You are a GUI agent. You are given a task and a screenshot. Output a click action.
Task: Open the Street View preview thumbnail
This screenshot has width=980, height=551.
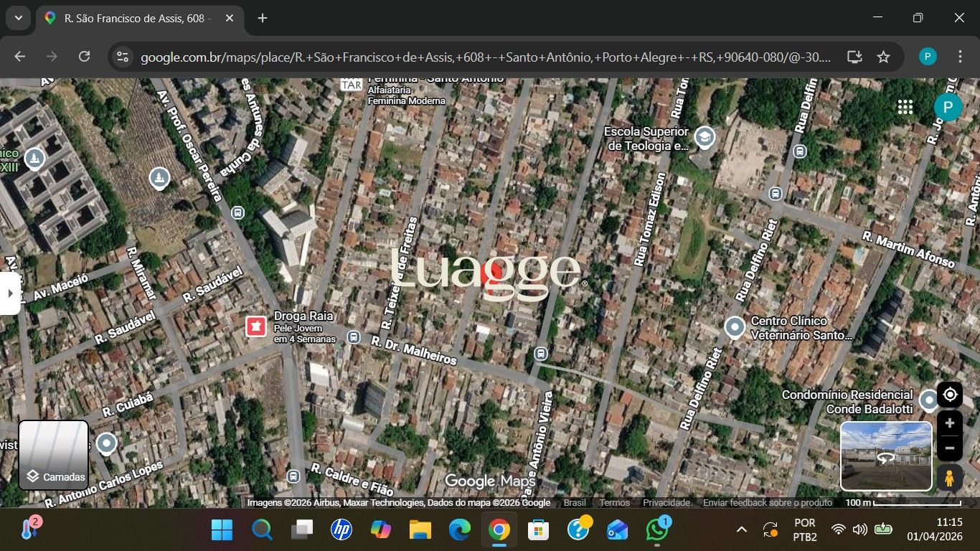point(886,456)
